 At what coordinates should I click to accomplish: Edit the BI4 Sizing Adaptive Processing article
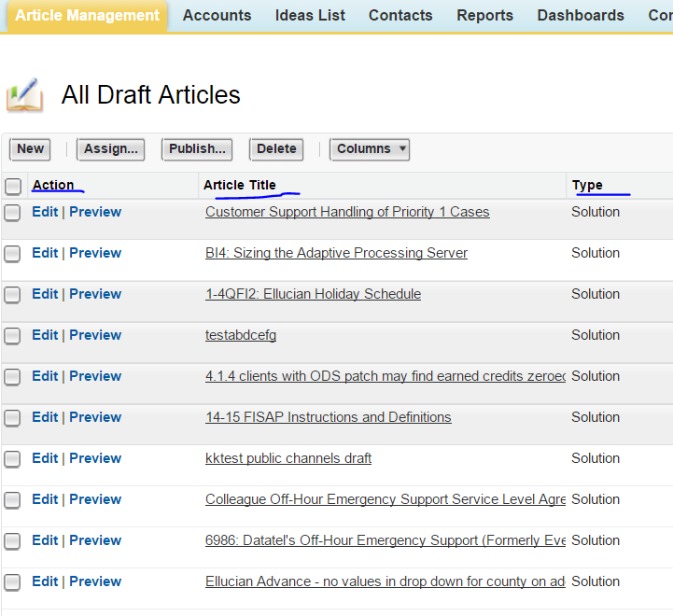pos(45,253)
